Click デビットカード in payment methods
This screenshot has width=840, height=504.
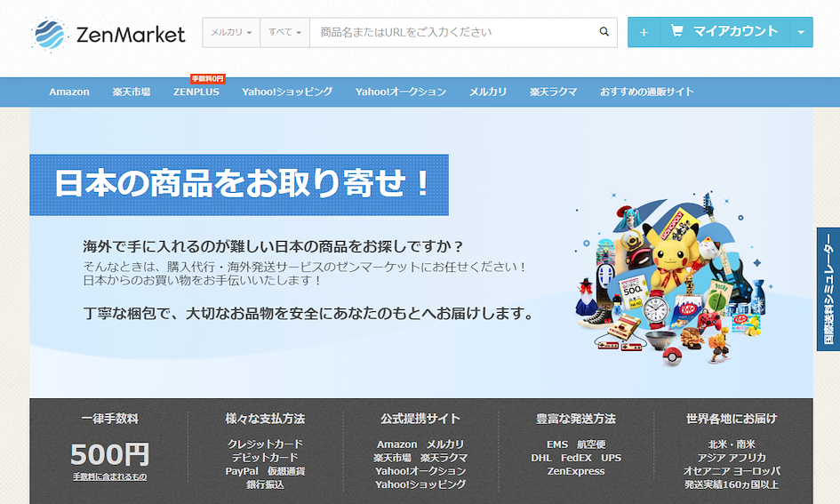(265, 458)
